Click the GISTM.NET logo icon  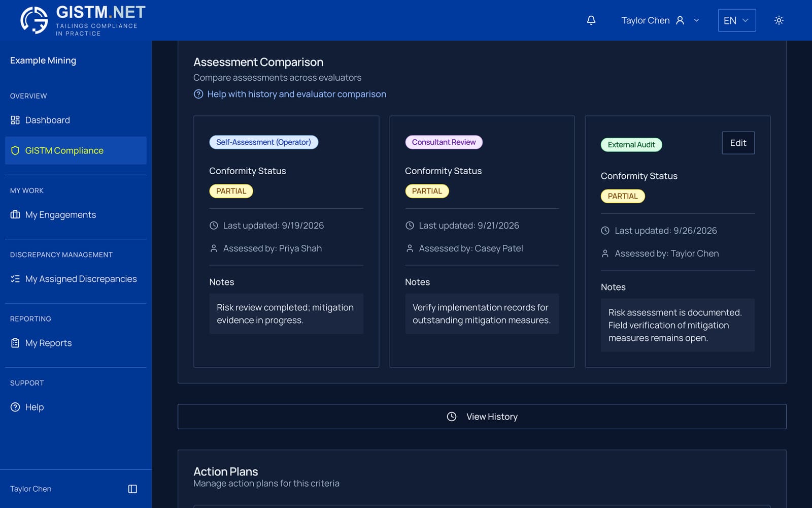pos(34,20)
